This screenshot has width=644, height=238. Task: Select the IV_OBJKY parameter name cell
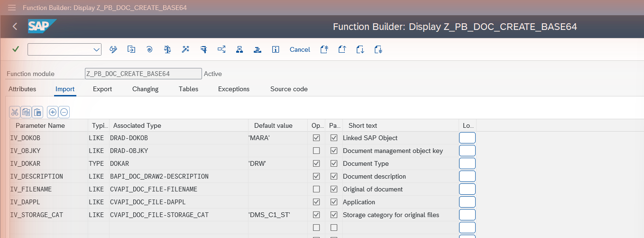49,151
